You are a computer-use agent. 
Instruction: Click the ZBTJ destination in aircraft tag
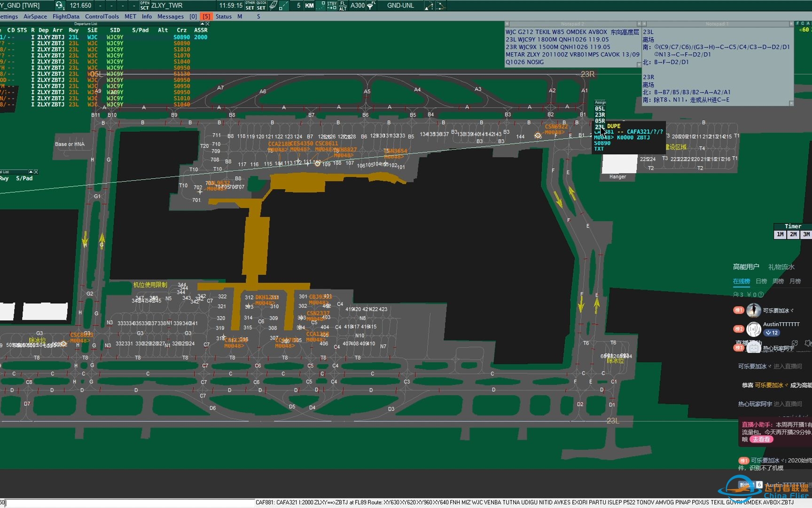tap(643, 137)
